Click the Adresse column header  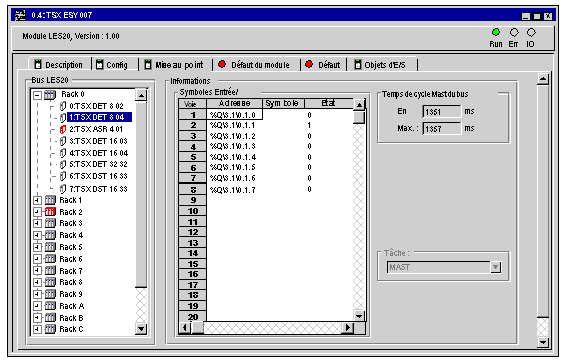click(235, 104)
